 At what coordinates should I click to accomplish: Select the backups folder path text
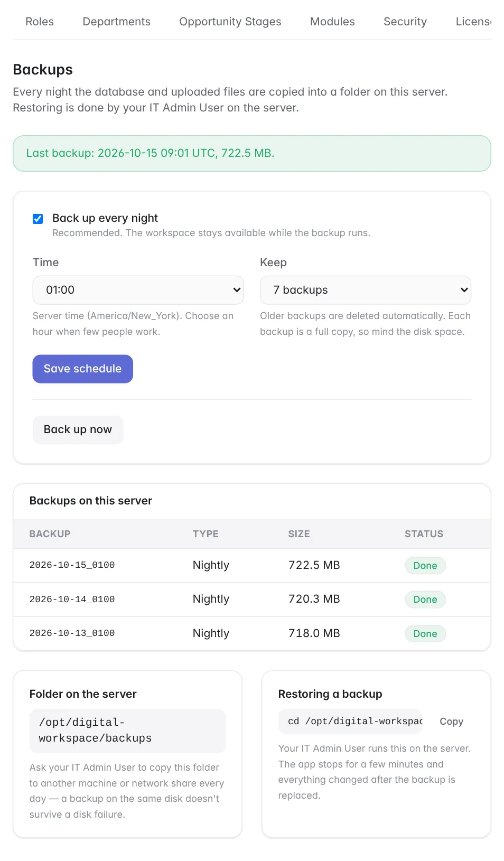point(127,731)
